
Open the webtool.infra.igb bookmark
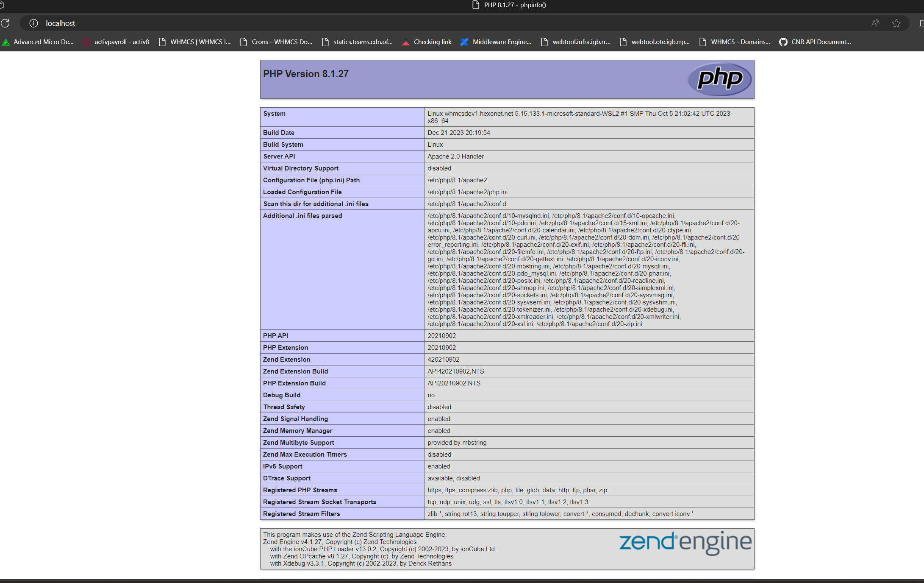click(576, 42)
